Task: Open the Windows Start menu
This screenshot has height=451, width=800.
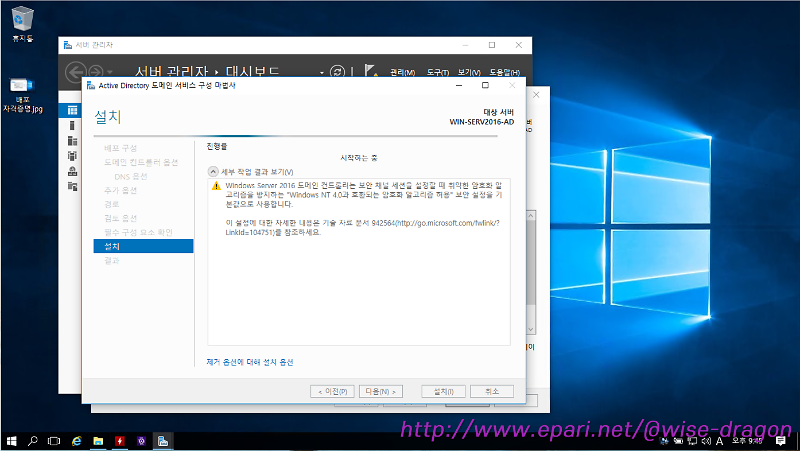Action: coord(11,441)
